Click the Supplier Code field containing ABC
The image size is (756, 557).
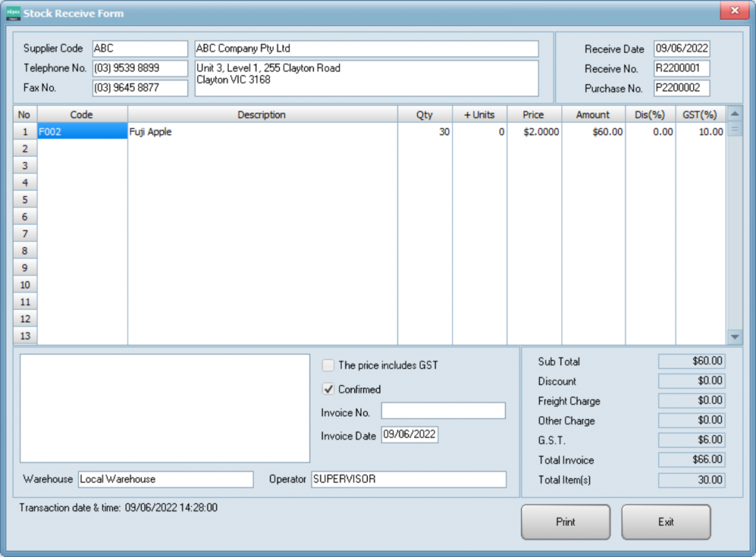pyautogui.click(x=140, y=49)
